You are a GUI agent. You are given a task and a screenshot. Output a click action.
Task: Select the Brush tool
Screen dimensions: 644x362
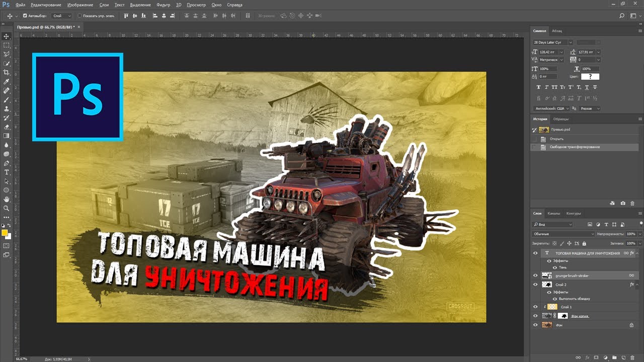pyautogui.click(x=7, y=100)
